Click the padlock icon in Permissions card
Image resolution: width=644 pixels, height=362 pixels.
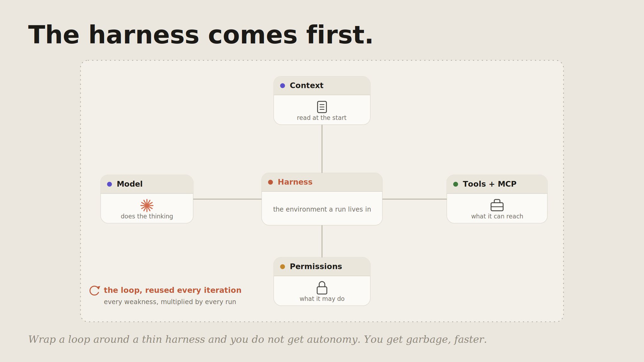[x=322, y=288]
